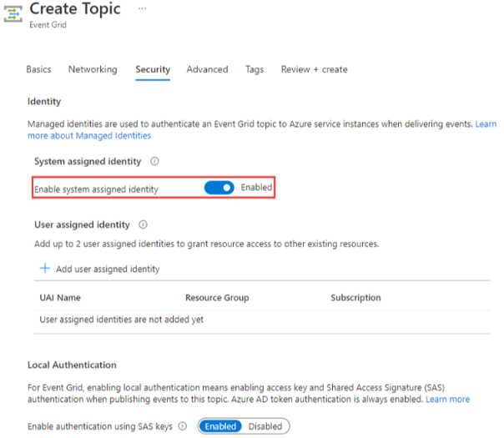The width and height of the screenshot is (504, 438).
Task: Switch to the Networking tab
Action: coord(93,69)
